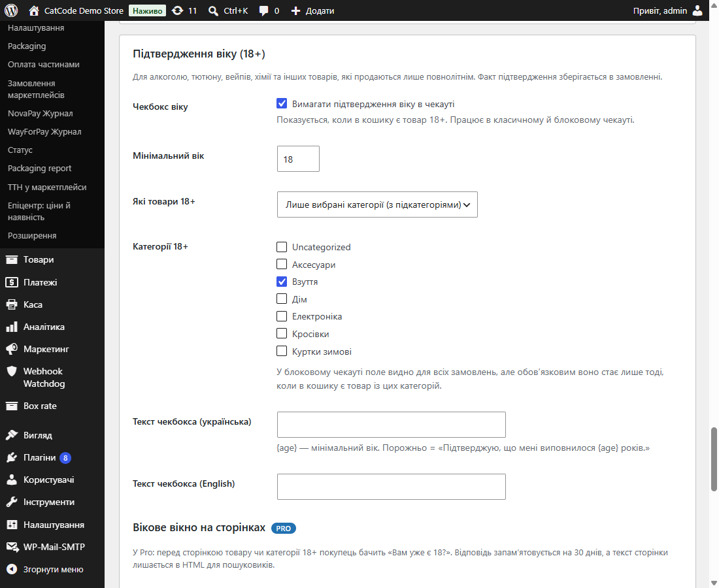Uncheck Вимагати підтвердження віку в чекауті

point(282,104)
